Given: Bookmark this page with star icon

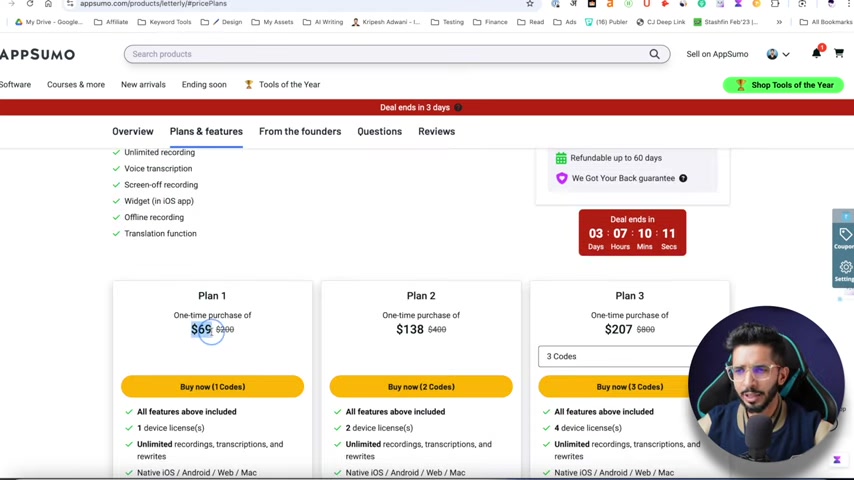Looking at the screenshot, I should (x=530, y=4).
